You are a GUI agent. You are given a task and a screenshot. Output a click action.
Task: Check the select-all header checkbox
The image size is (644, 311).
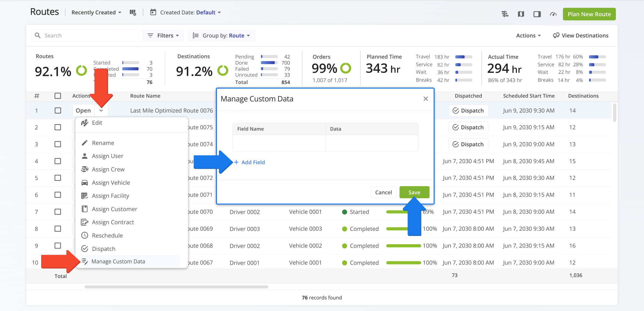click(58, 96)
